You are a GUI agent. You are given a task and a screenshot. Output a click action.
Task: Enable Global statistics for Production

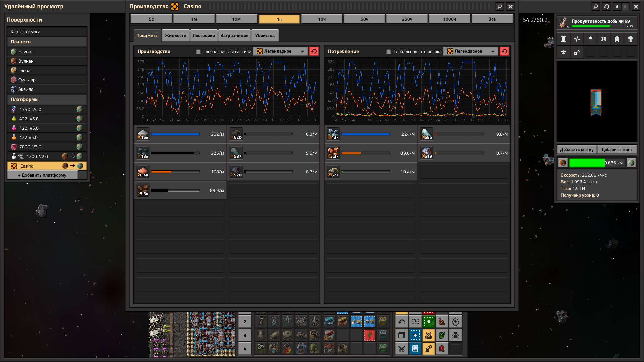pyautogui.click(x=198, y=52)
